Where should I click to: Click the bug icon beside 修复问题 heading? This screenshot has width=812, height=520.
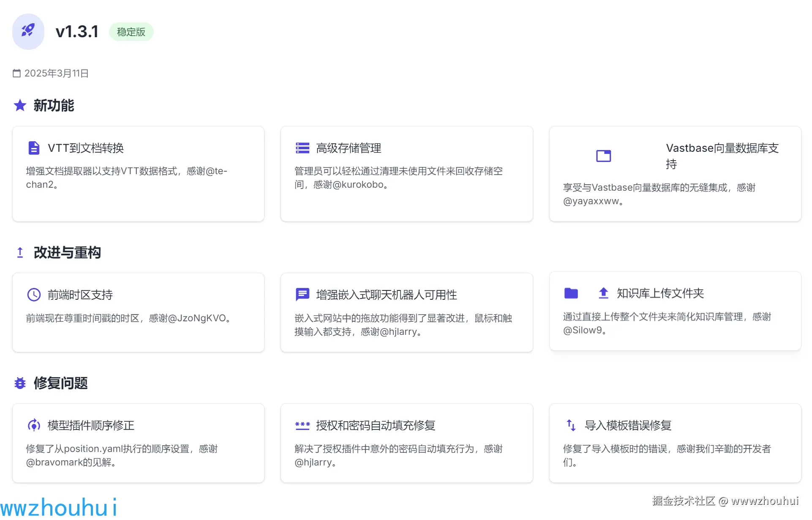pos(20,383)
